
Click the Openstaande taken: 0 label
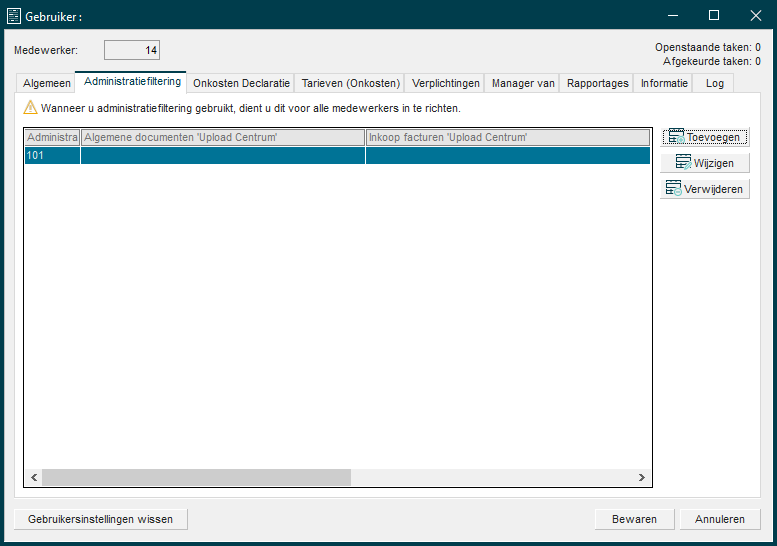click(708, 48)
